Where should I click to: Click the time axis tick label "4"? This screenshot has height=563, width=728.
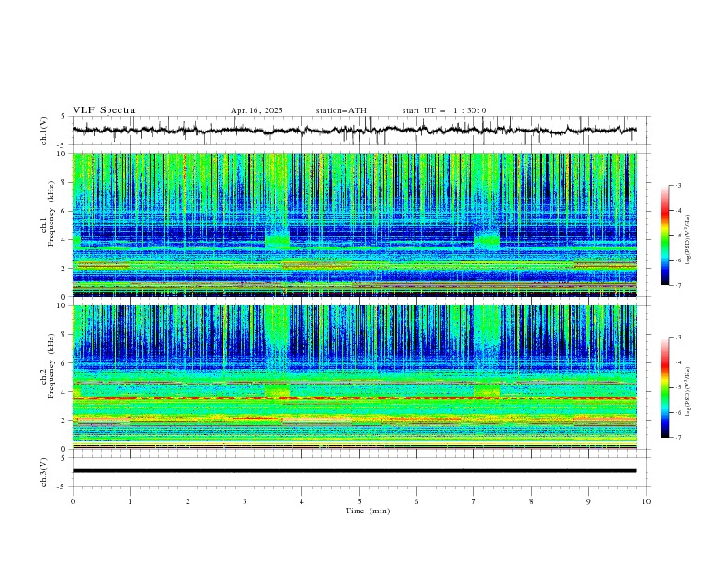tap(301, 501)
